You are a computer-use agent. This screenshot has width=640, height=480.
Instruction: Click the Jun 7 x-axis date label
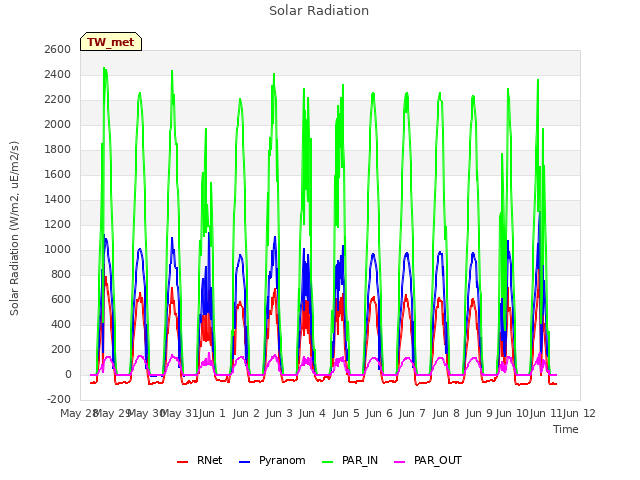[x=412, y=413]
